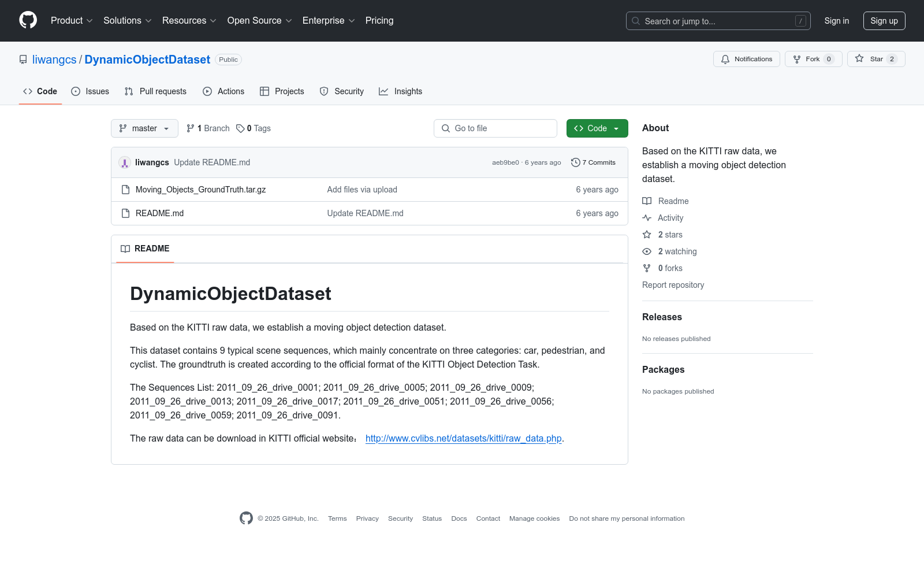924x578 pixels.
Task: Click Do not share my personal information
Action: 627,518
